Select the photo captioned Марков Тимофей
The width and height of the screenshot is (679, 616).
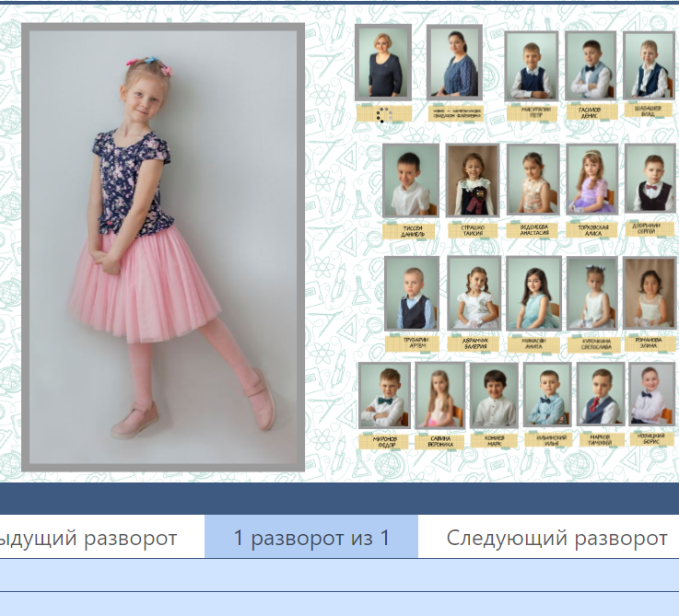point(601,395)
